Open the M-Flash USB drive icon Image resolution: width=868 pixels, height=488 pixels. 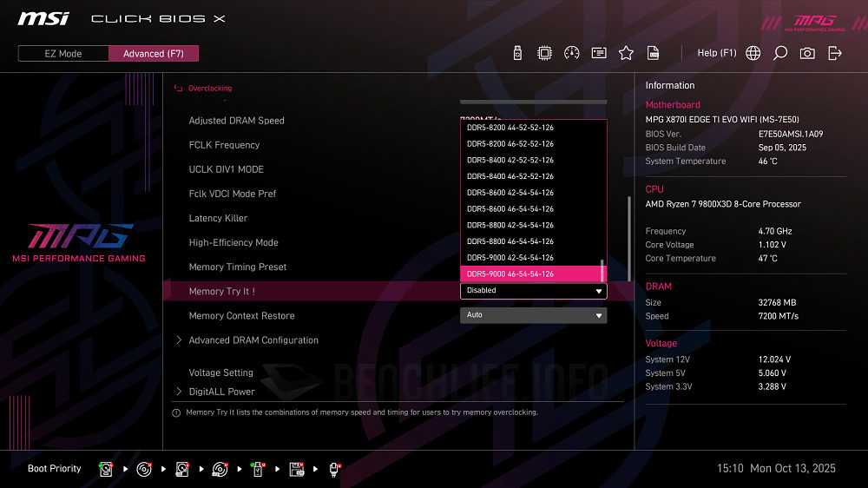518,53
